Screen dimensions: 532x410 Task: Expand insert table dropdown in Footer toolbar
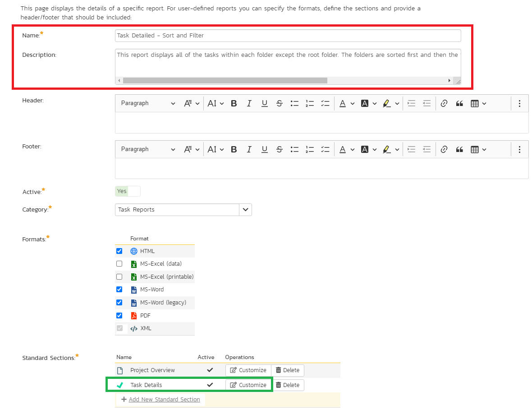click(478, 149)
